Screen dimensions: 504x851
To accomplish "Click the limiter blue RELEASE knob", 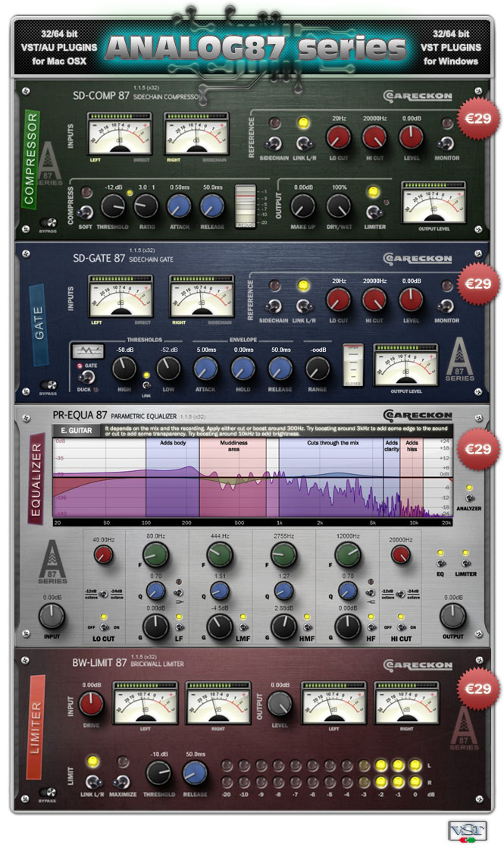I will click(x=195, y=773).
